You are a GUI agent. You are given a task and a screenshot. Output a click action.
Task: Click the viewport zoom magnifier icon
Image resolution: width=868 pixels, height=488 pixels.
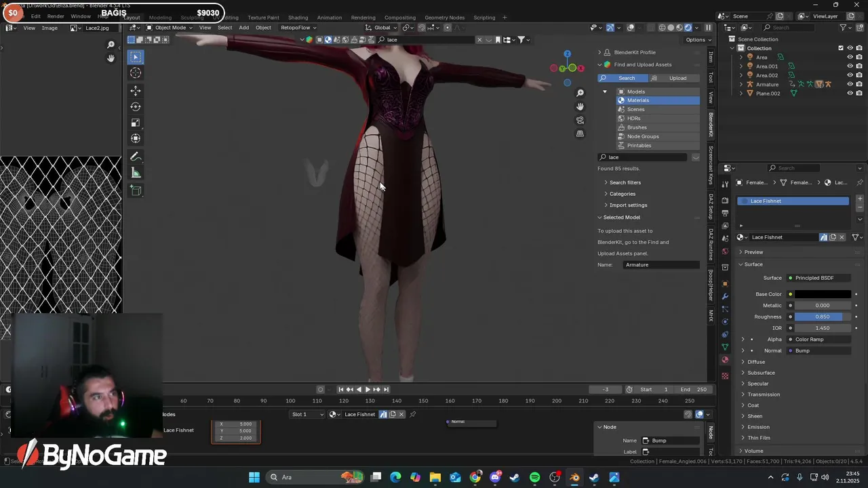(x=580, y=93)
